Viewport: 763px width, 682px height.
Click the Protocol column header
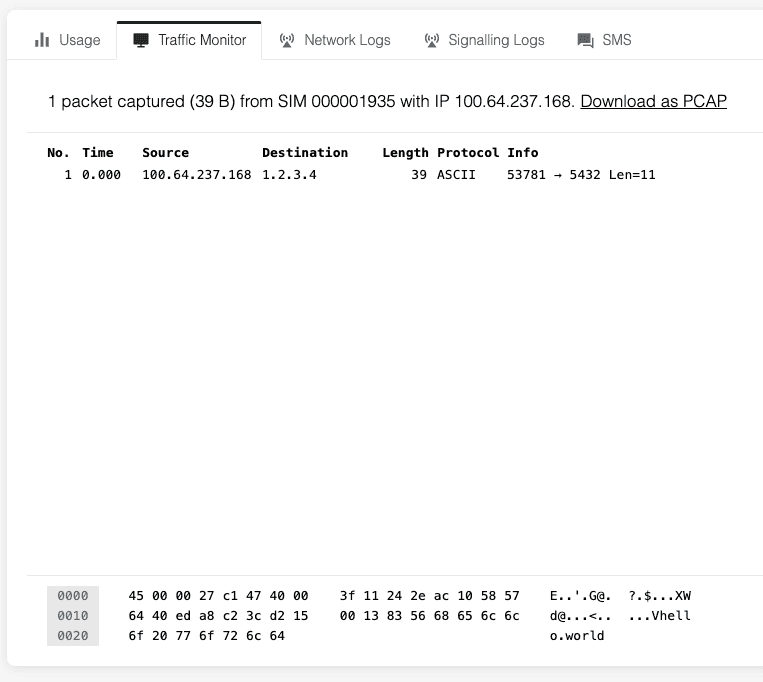point(468,153)
